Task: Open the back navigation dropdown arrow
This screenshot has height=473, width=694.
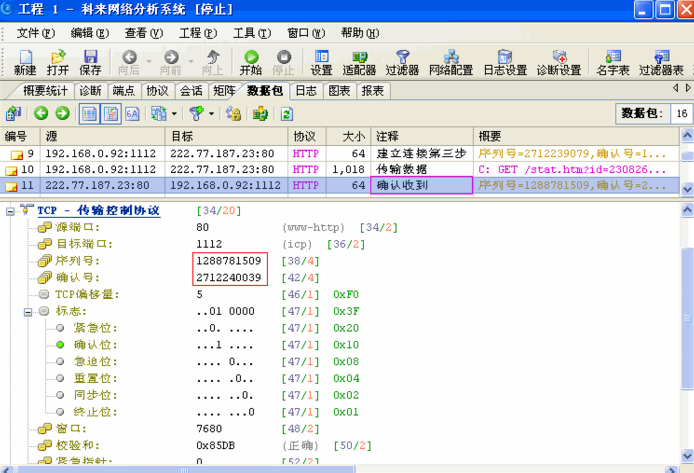Action: pos(149,61)
